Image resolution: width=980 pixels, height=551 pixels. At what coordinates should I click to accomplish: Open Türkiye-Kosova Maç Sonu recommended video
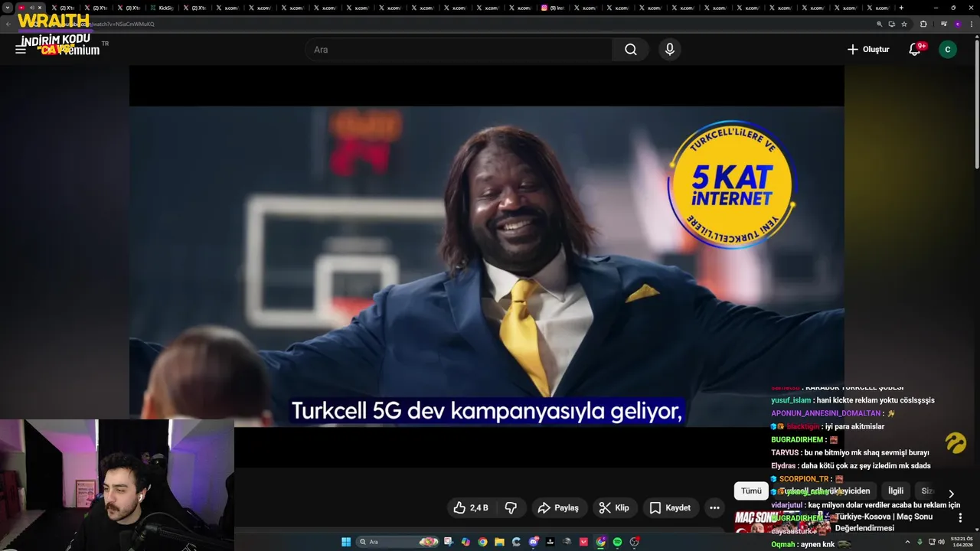click(x=884, y=522)
